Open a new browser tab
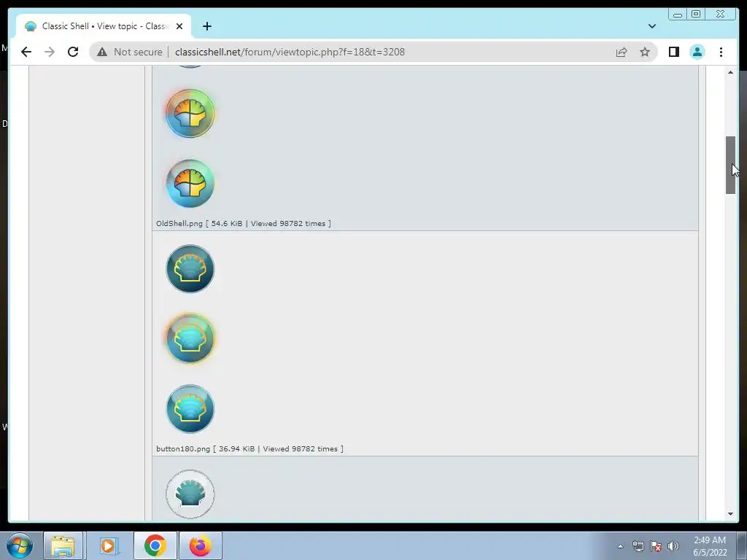 (x=206, y=26)
